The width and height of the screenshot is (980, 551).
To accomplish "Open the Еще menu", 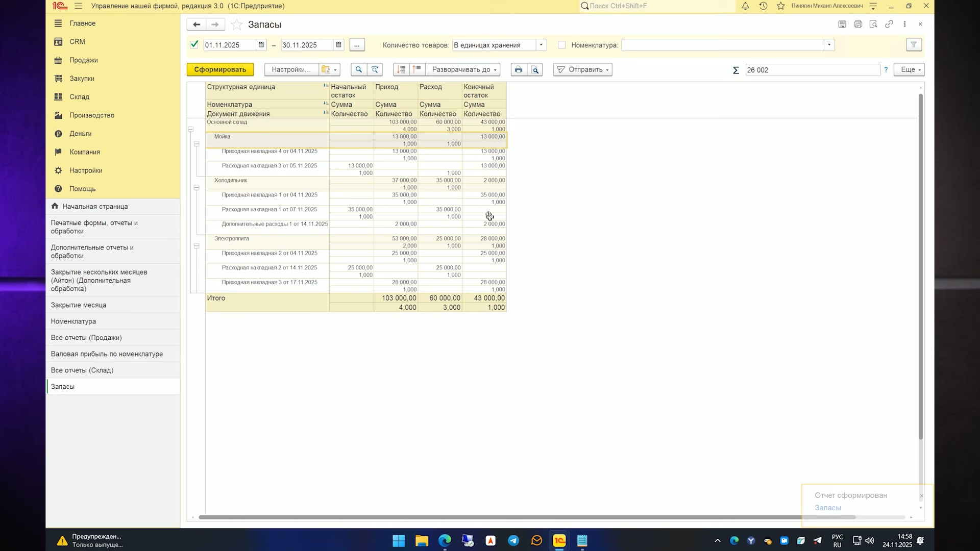I will (x=909, y=70).
